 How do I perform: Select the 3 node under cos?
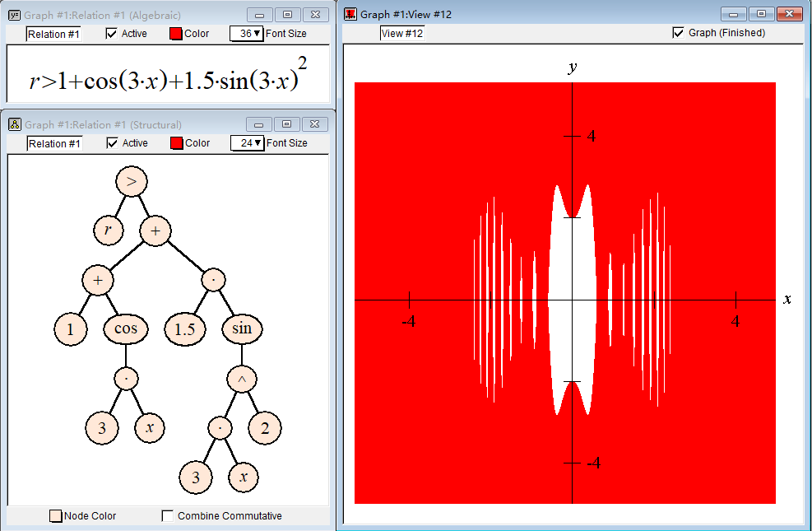click(102, 428)
